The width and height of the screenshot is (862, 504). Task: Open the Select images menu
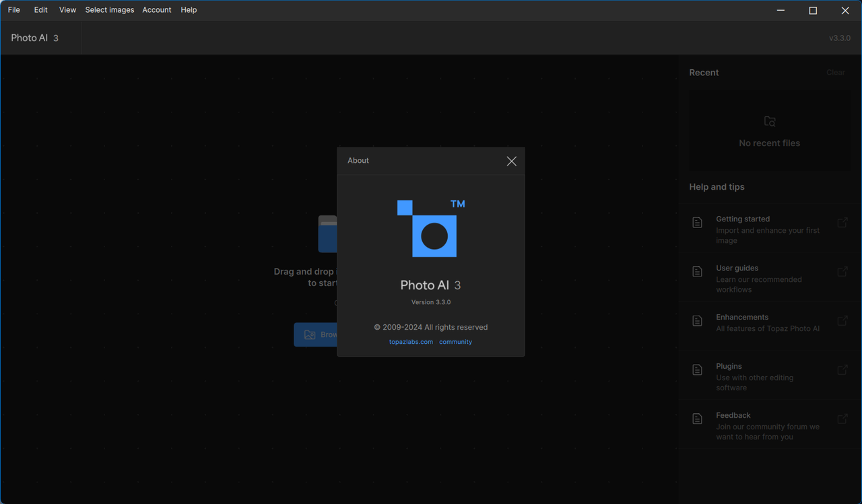pos(110,10)
